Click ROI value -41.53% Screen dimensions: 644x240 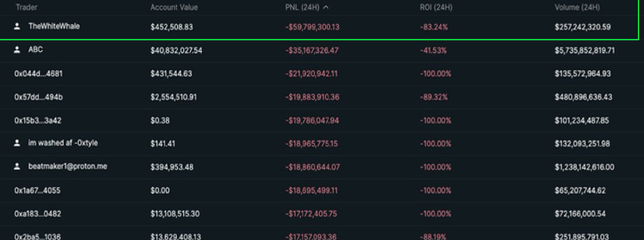pos(433,50)
